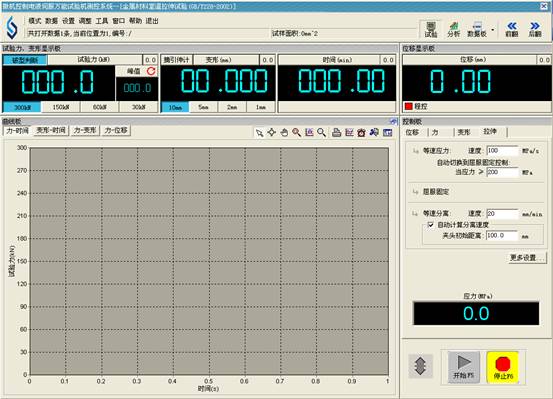553x399 pixels.
Task: Expand the 屈服固定 section arrow
Action: pos(415,192)
